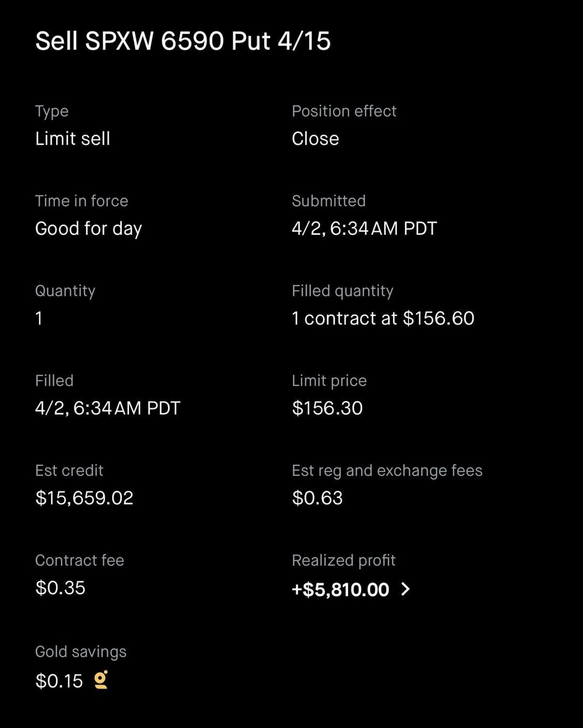
Task: Click the filled quantity contract at $156.60
Action: pos(383,318)
